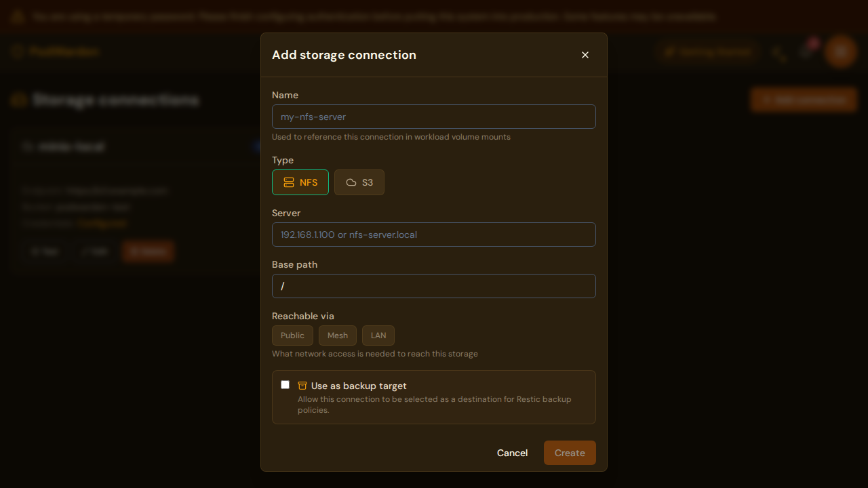Click the S3 cloud icon

pos(351,182)
